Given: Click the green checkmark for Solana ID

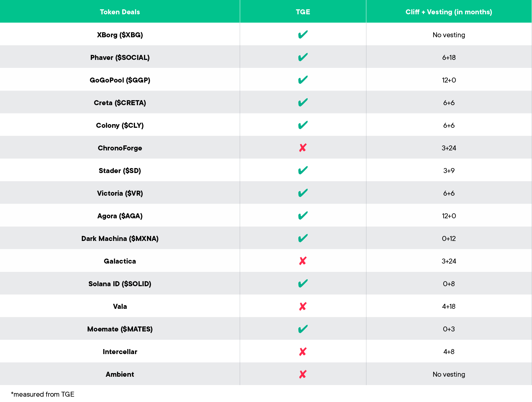Looking at the screenshot, I should [303, 284].
